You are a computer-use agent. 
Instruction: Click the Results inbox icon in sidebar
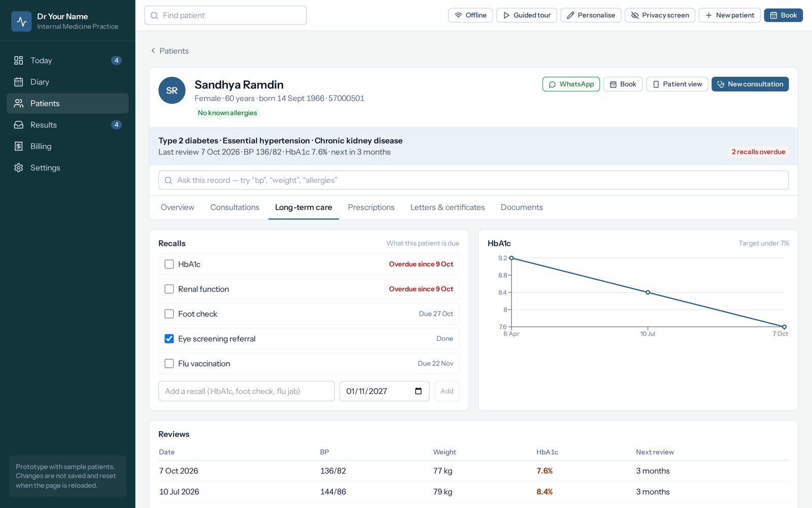pos(19,124)
